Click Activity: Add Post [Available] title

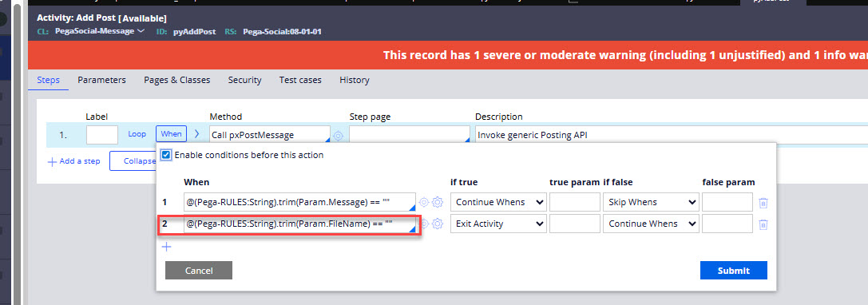pyautogui.click(x=101, y=18)
